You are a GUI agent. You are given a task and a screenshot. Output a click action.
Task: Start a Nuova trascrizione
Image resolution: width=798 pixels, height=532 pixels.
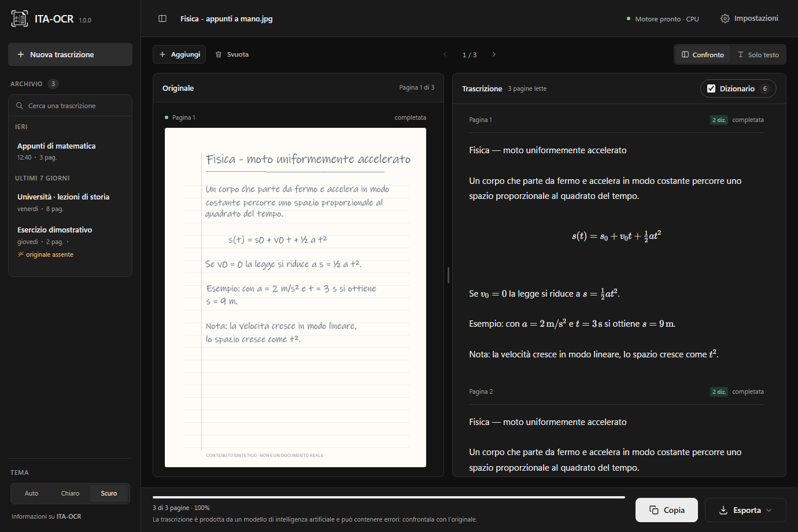(x=70, y=54)
